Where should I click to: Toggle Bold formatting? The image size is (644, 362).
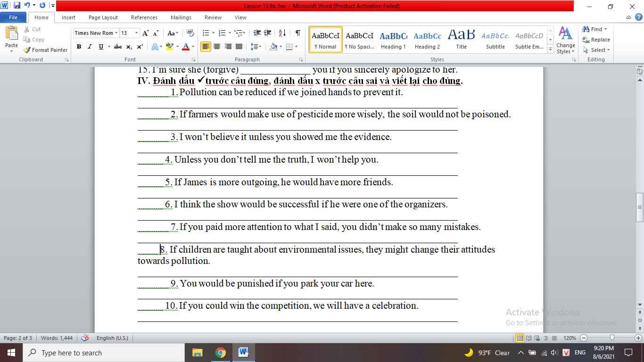tap(79, 47)
